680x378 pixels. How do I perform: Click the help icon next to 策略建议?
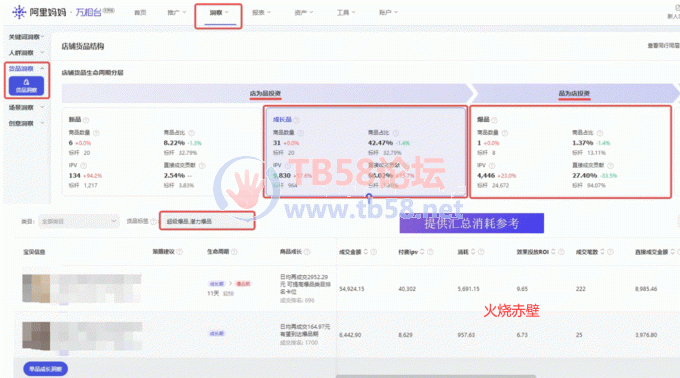(x=180, y=252)
